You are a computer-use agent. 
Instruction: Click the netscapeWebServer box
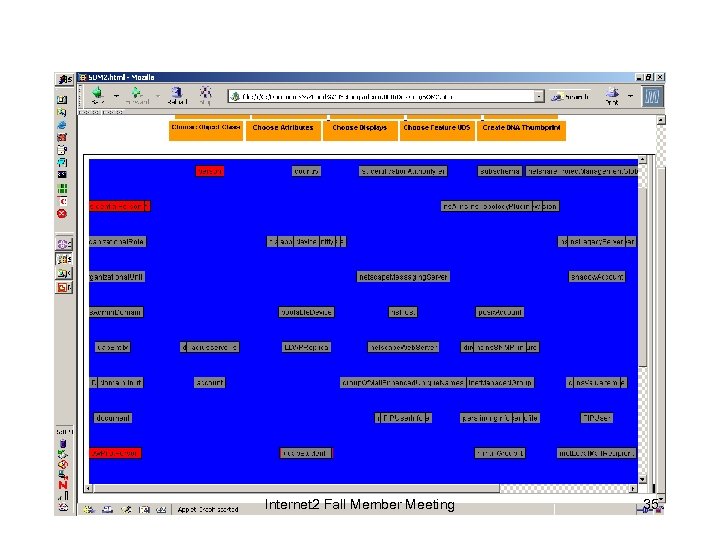(403, 347)
